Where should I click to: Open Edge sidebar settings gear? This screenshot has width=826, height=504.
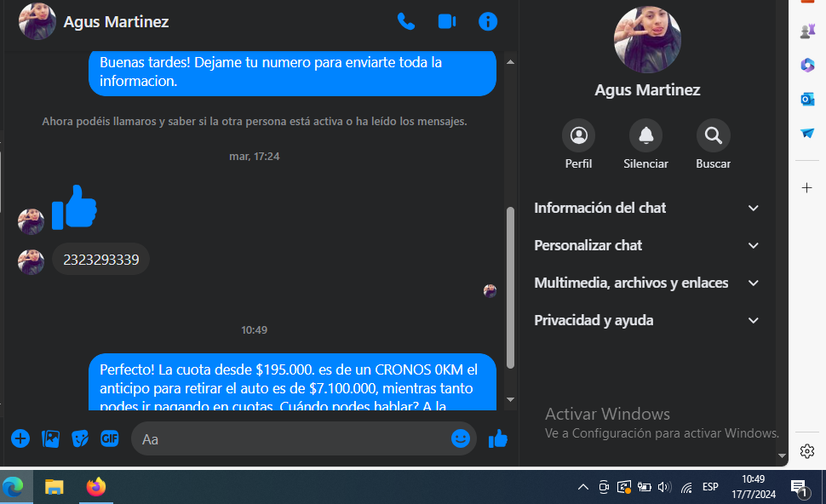(x=807, y=451)
